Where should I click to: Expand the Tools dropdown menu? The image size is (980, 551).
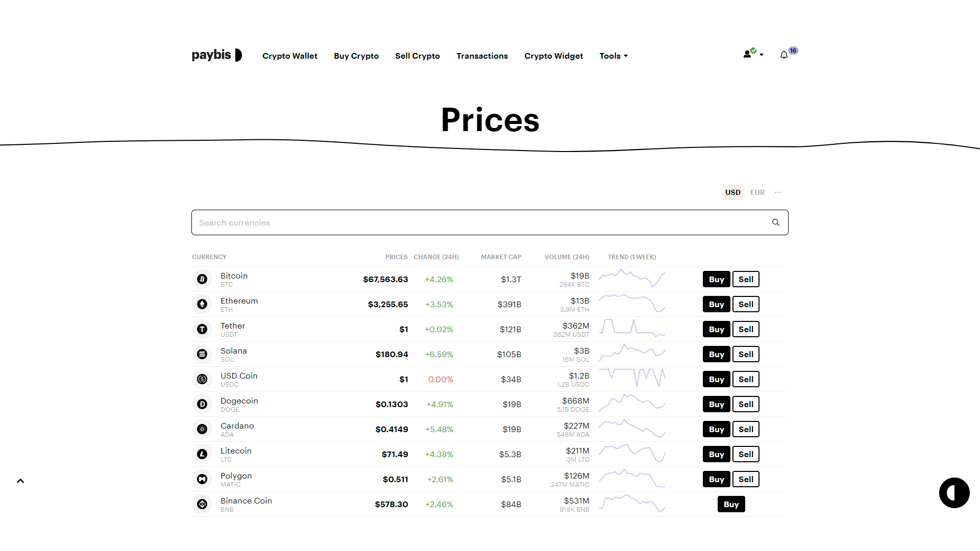612,55
